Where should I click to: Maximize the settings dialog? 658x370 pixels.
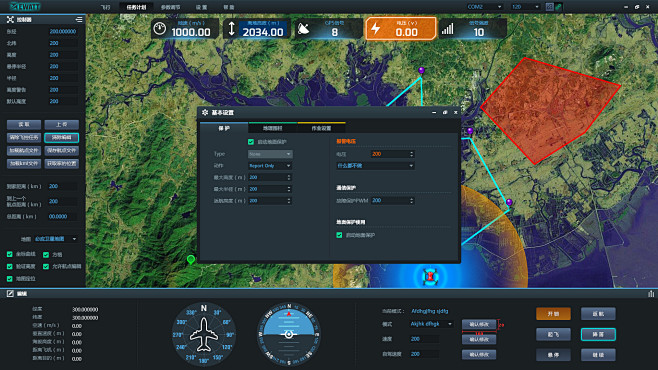pos(445,112)
